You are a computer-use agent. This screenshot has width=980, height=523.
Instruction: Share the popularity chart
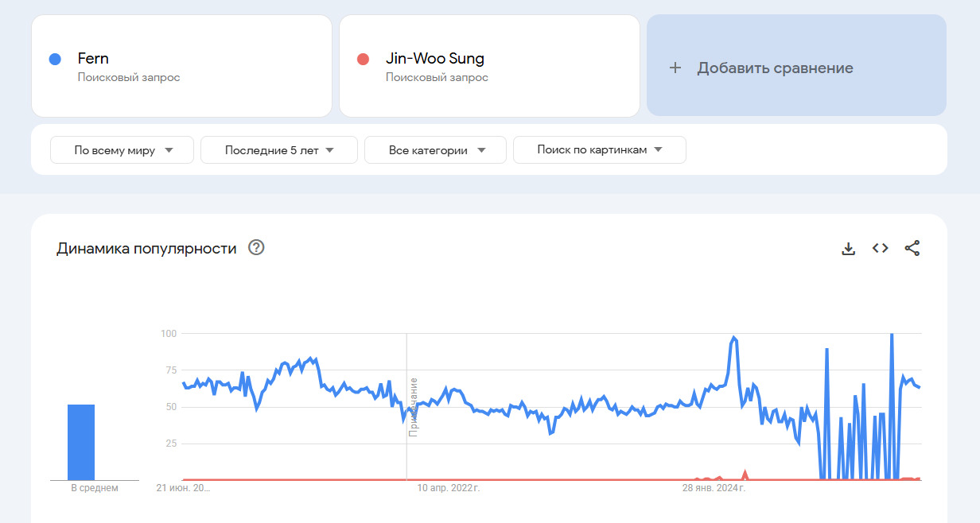click(912, 248)
